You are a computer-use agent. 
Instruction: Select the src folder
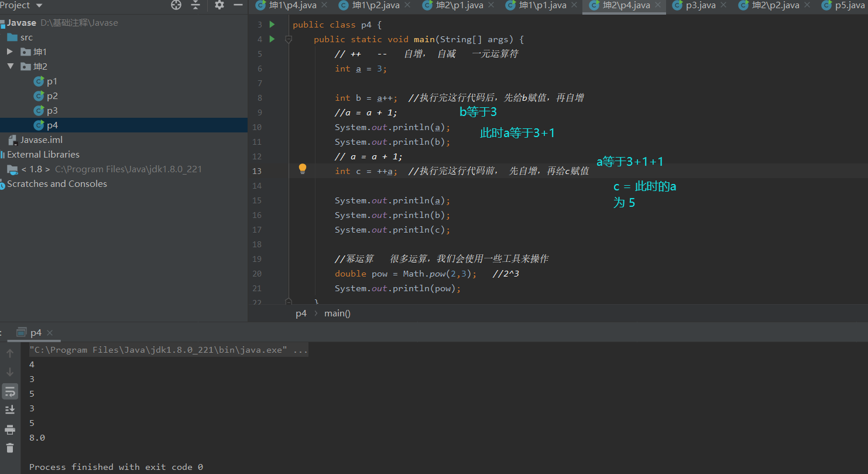point(26,37)
